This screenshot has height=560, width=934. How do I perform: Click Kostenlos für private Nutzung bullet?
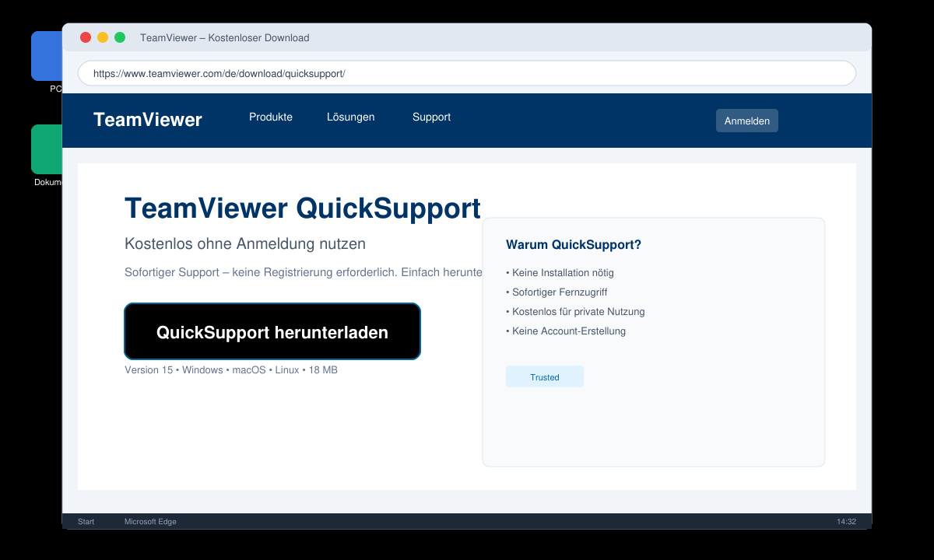pyautogui.click(x=575, y=312)
